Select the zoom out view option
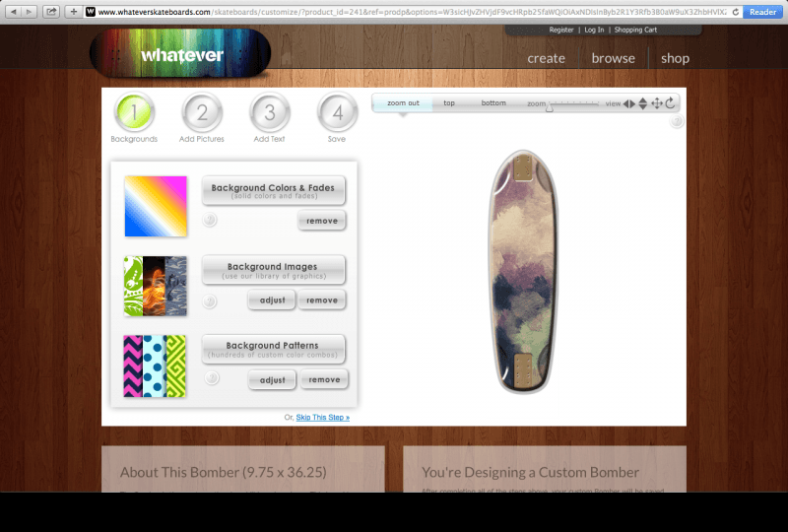 pyautogui.click(x=403, y=103)
